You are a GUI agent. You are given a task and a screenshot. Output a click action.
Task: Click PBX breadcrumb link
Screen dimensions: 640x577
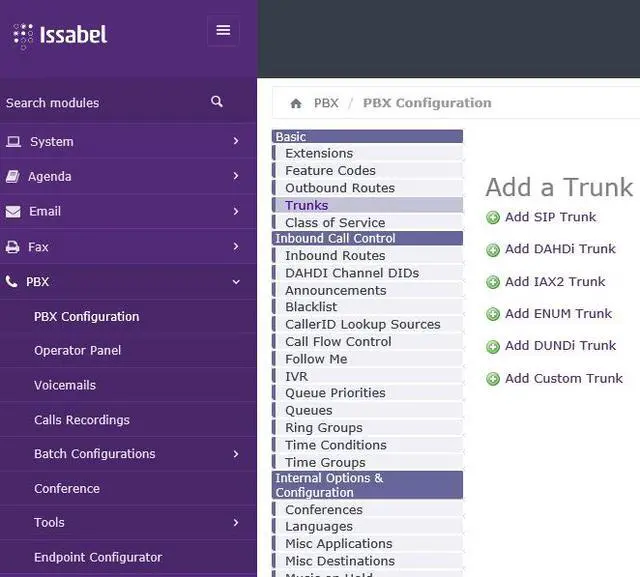[326, 103]
